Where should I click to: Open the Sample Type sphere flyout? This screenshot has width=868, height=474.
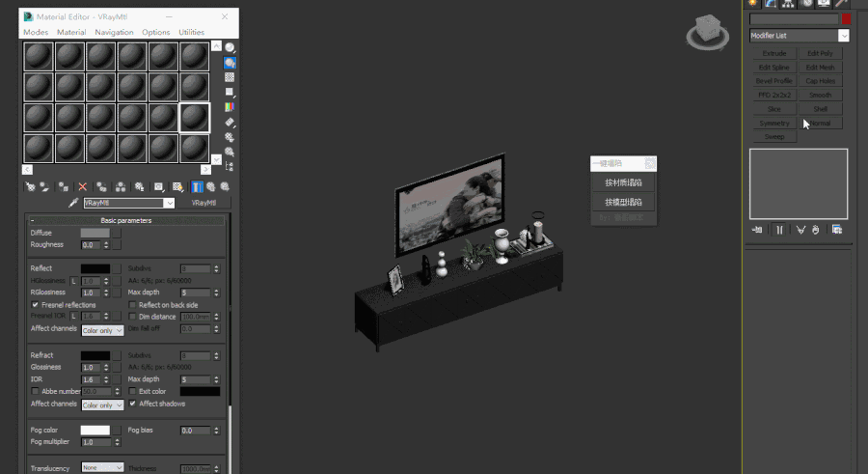[x=230, y=47]
